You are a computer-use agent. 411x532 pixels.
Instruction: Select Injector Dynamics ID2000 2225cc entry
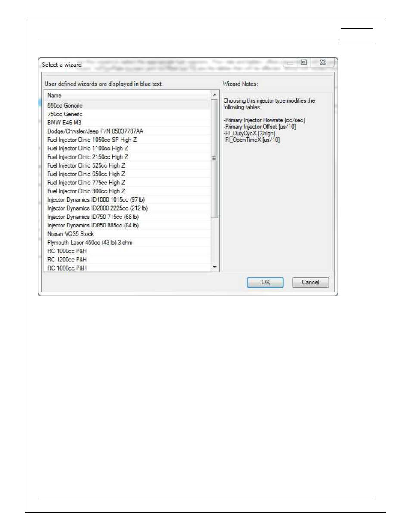pos(127,208)
